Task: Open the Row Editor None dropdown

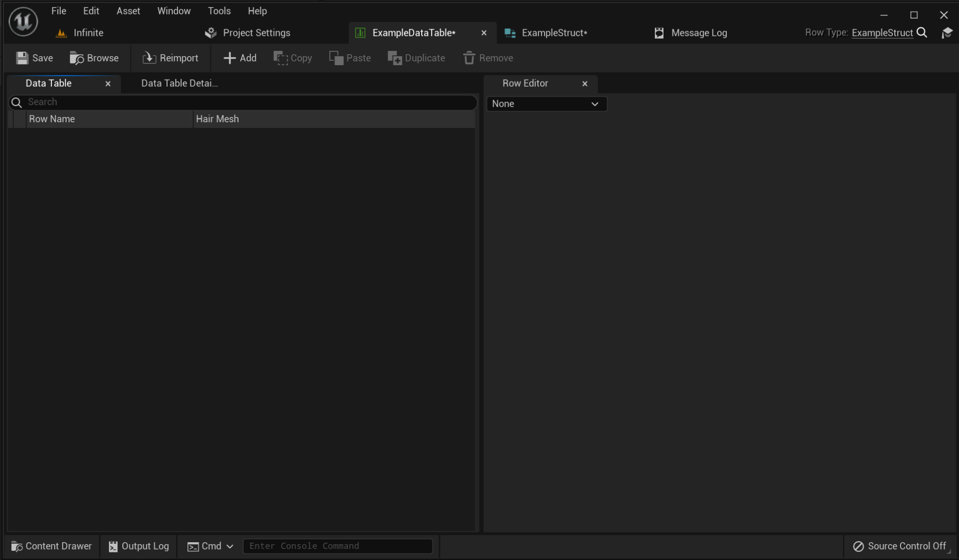Action: coord(546,104)
